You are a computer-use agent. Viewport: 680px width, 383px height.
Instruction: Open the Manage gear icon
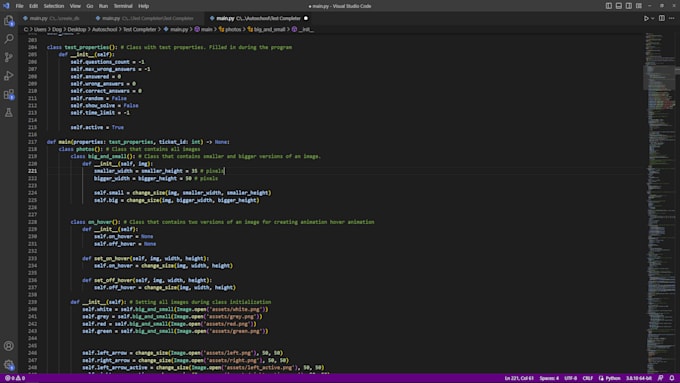click(9, 365)
